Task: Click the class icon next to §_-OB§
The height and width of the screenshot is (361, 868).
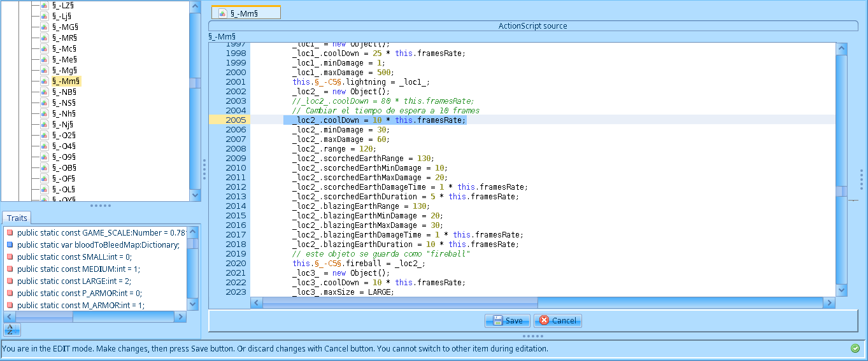Action: coord(45,167)
